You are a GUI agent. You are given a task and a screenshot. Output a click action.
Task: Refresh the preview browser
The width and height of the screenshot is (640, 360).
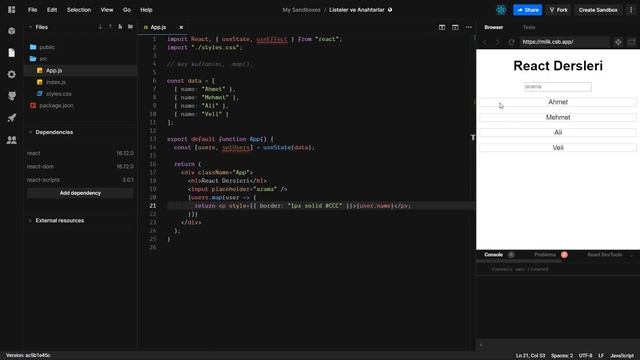pos(511,42)
